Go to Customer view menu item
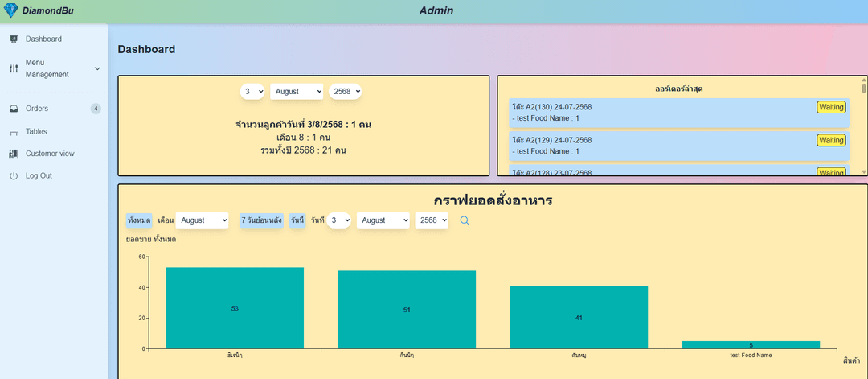Image resolution: width=868 pixels, height=379 pixels. tap(50, 154)
